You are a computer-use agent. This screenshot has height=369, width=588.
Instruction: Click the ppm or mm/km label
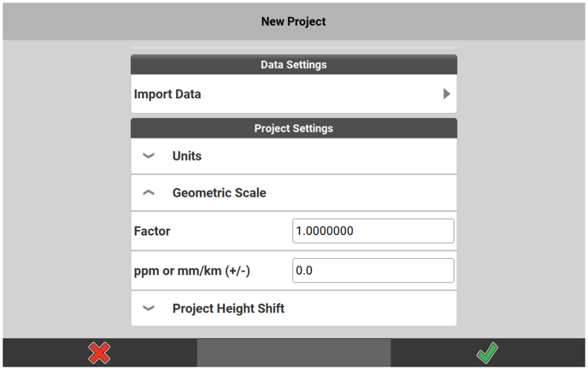(192, 271)
